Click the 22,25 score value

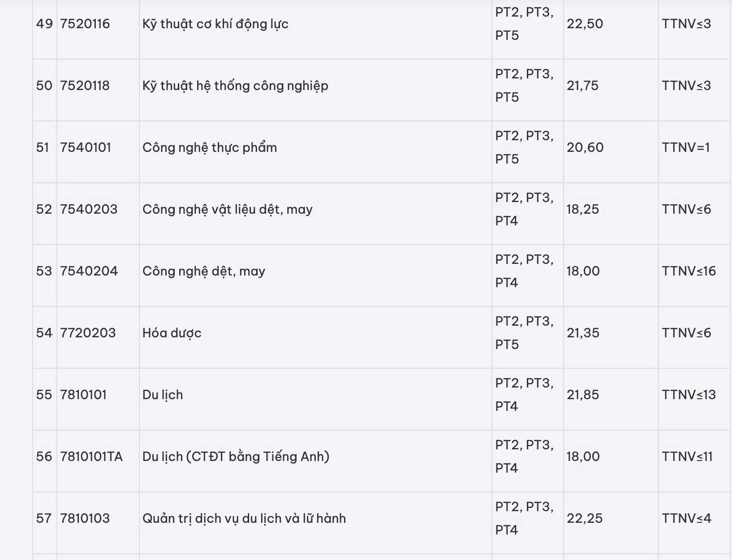coord(584,518)
